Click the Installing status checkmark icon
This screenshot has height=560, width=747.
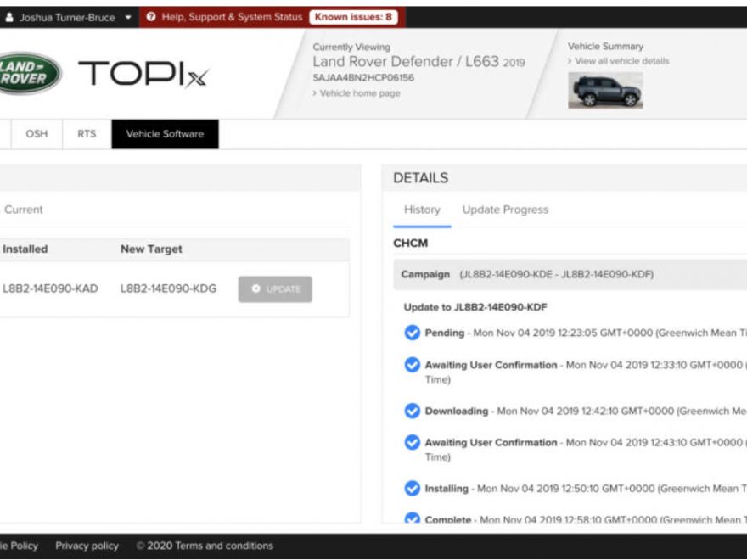[x=412, y=489]
